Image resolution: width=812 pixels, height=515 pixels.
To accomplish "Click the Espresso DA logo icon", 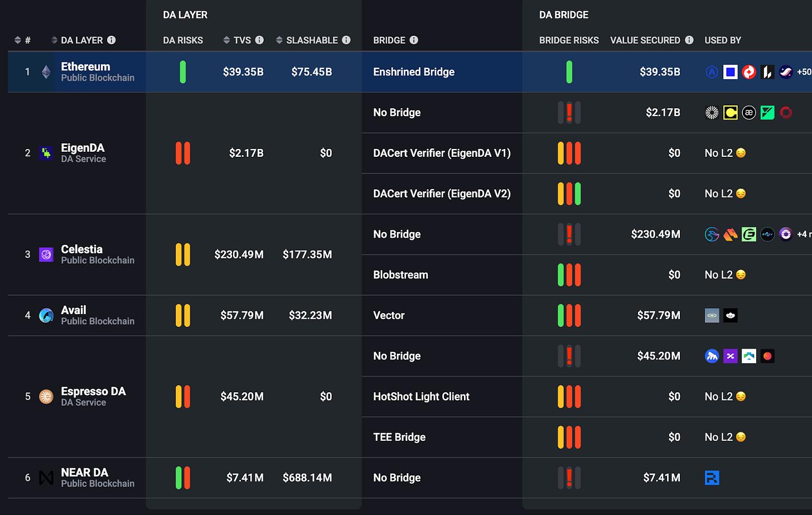I will pyautogui.click(x=46, y=397).
